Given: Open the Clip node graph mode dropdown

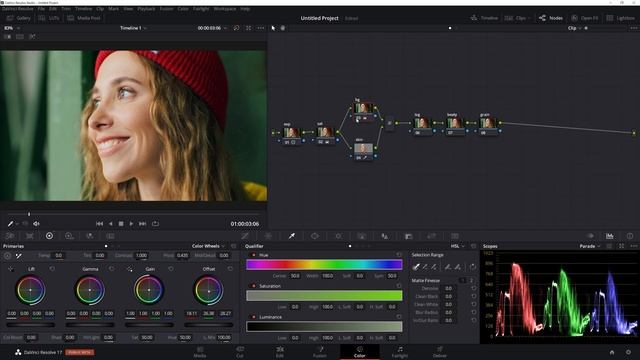Looking at the screenshot, I should click(574, 28).
